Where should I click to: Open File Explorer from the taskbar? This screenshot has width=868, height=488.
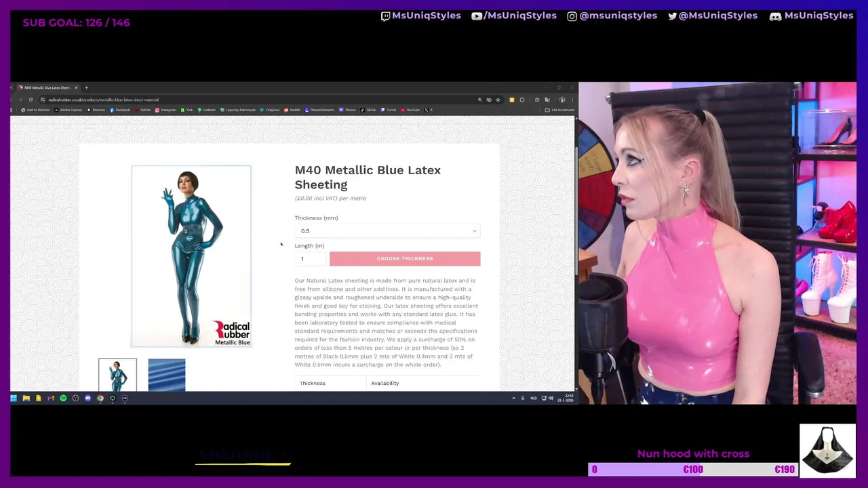26,398
